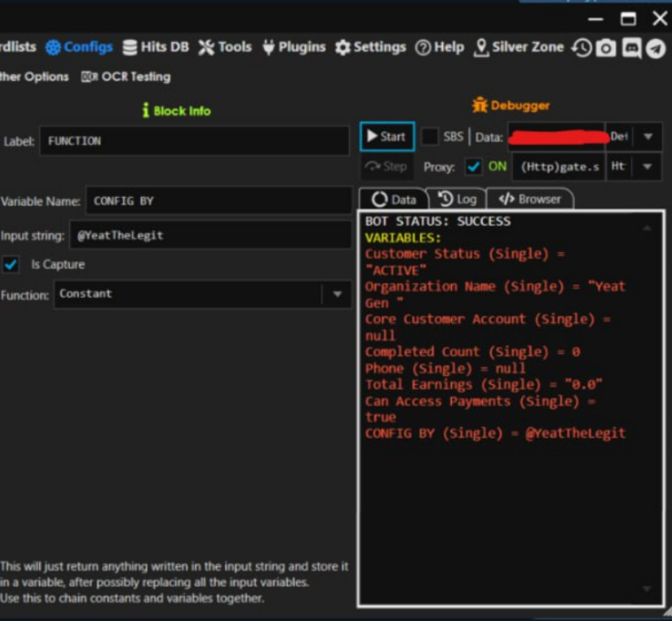Toggle the SBS checkbox
The height and width of the screenshot is (621, 672).
pos(429,137)
